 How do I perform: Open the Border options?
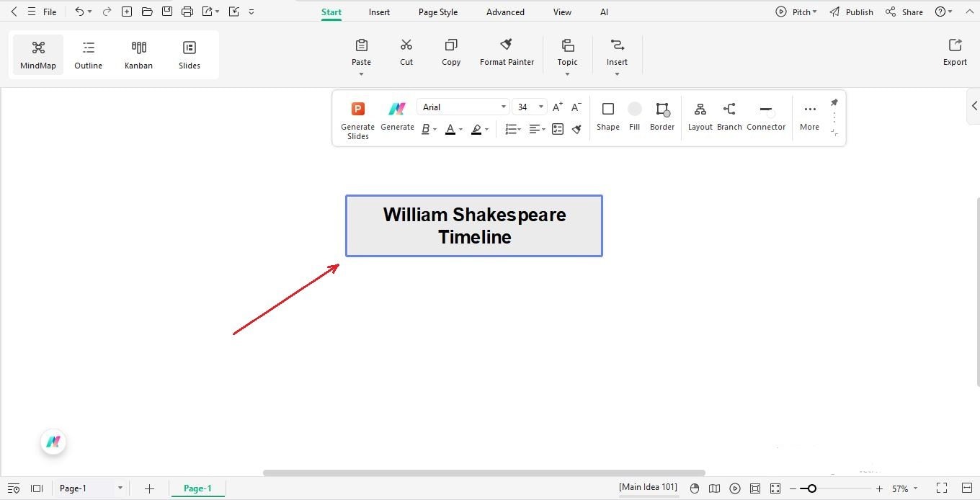tap(662, 116)
